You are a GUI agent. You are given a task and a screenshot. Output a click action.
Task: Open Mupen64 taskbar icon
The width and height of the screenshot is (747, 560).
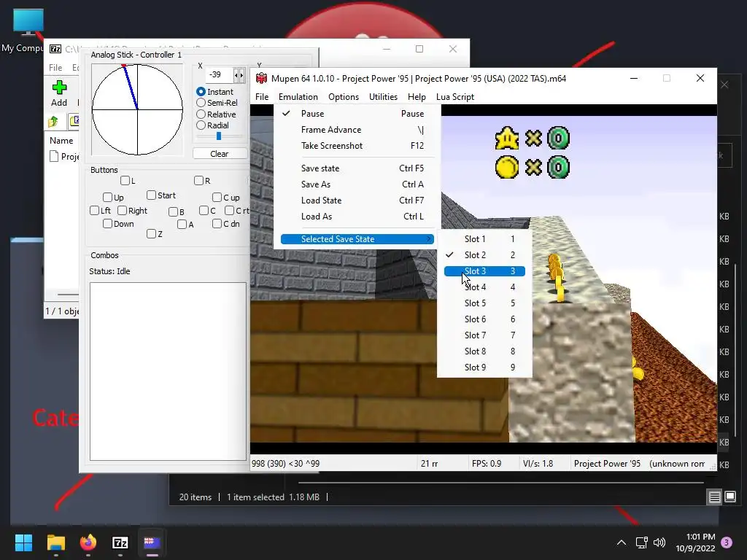(x=152, y=542)
